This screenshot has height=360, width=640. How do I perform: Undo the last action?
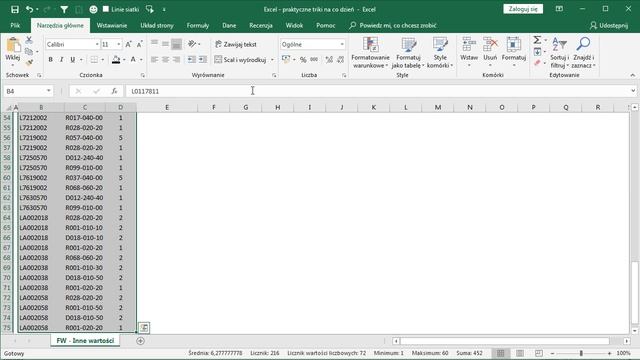[29, 9]
